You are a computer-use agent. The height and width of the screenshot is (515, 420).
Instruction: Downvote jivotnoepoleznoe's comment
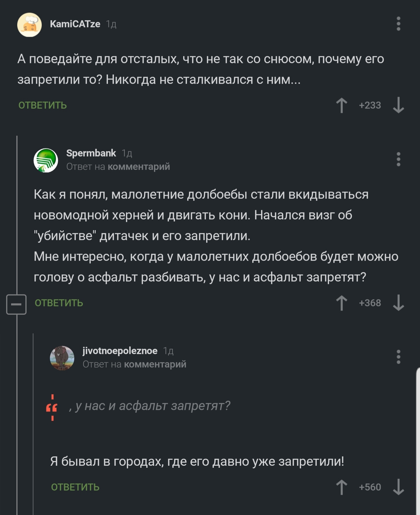398,487
